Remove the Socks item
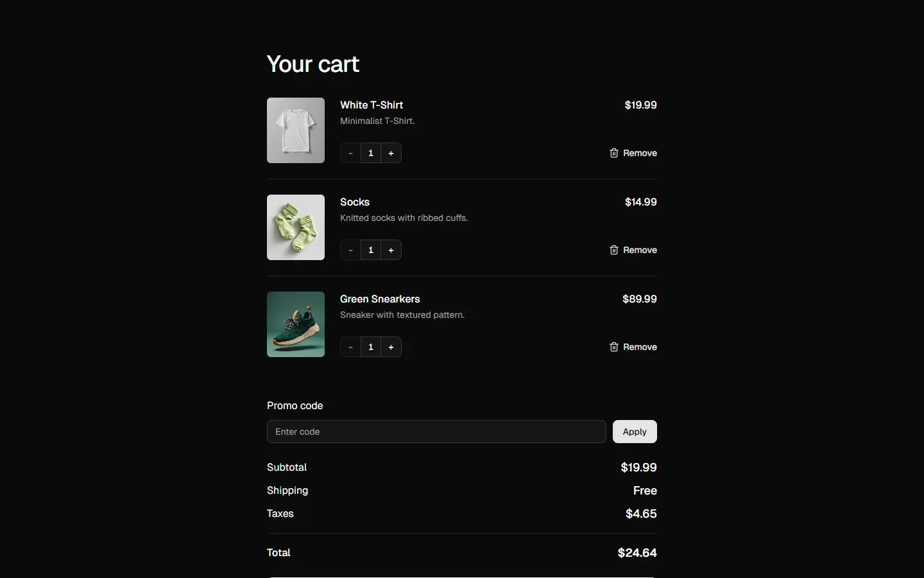The height and width of the screenshot is (578, 924). coord(639,250)
